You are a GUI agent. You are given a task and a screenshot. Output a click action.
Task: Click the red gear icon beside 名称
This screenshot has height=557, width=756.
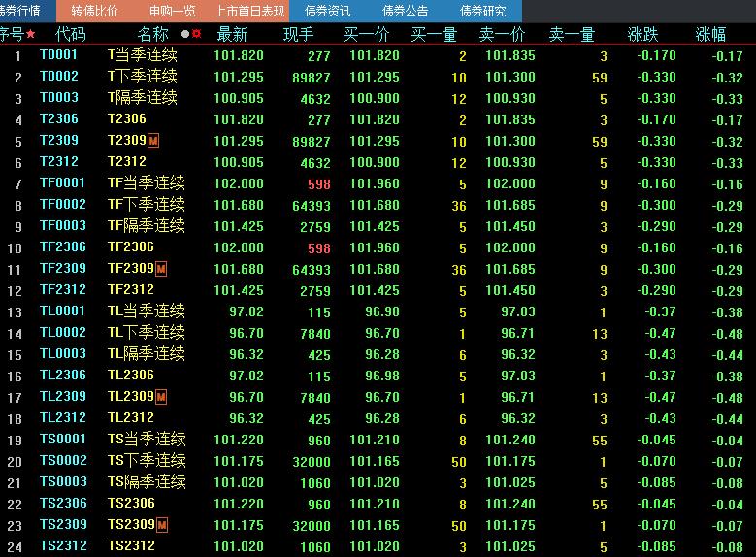(196, 34)
